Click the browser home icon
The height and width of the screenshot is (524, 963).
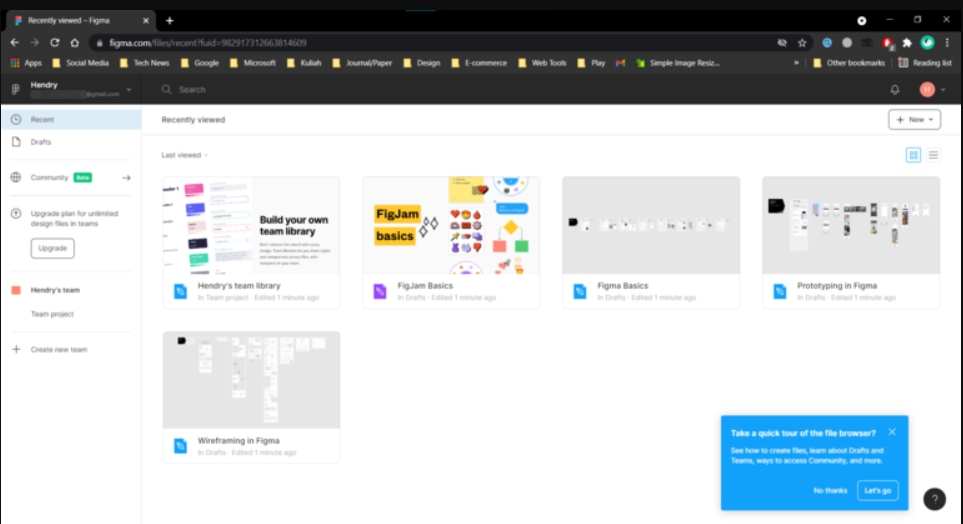pyautogui.click(x=75, y=42)
